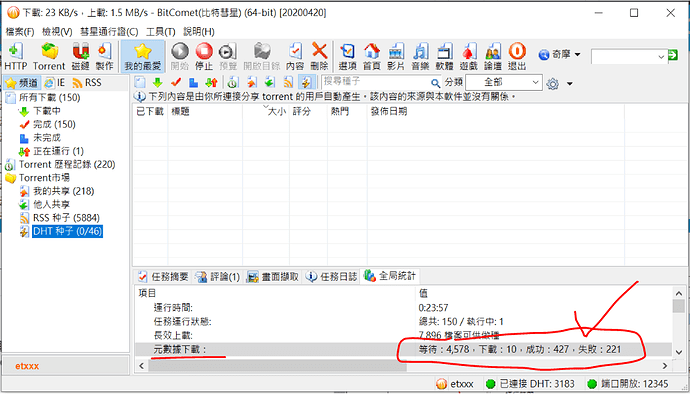This screenshot has width=690, height=394.
Task: Expand the gear settings dropdown arrow
Action: (x=569, y=83)
